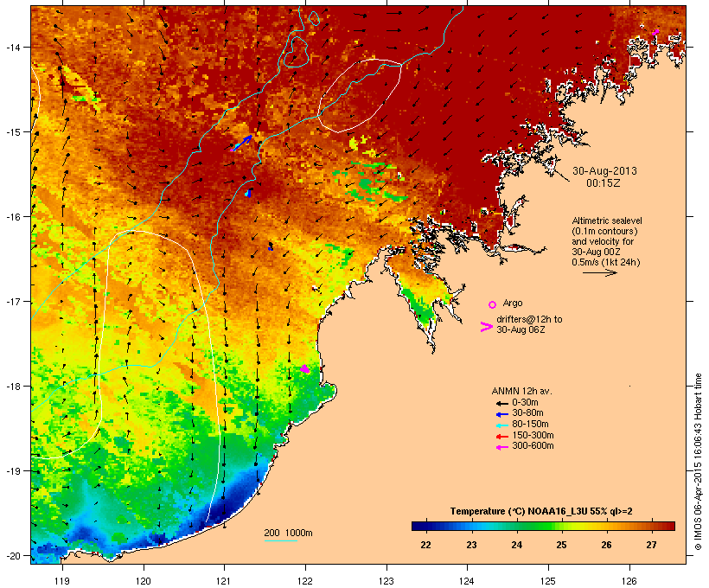This screenshot has width=709, height=588.
Task: Click longitude axis label 120
Action: point(144,581)
